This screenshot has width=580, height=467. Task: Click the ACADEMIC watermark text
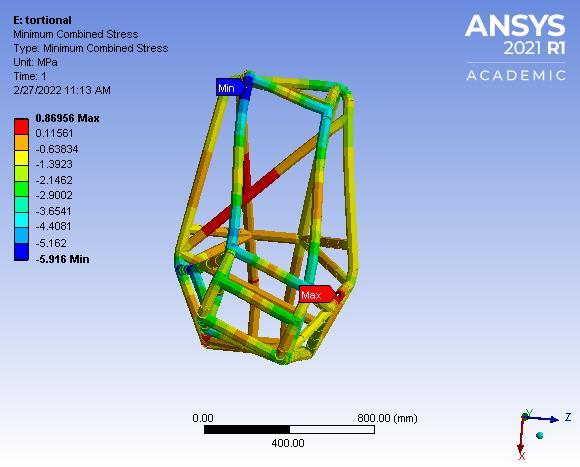[516, 75]
